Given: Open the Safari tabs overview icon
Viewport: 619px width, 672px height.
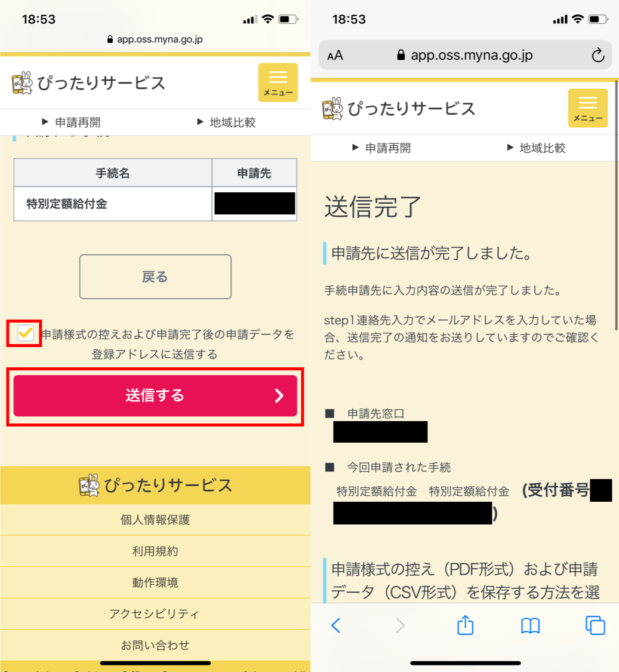Looking at the screenshot, I should (x=595, y=625).
